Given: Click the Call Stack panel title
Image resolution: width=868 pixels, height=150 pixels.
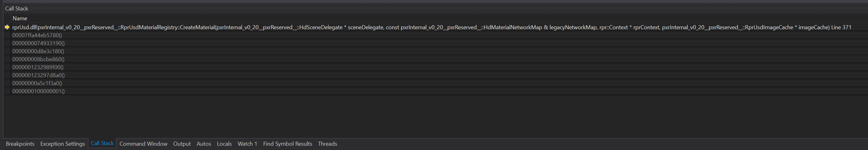Looking at the screenshot, I should coord(17,9).
